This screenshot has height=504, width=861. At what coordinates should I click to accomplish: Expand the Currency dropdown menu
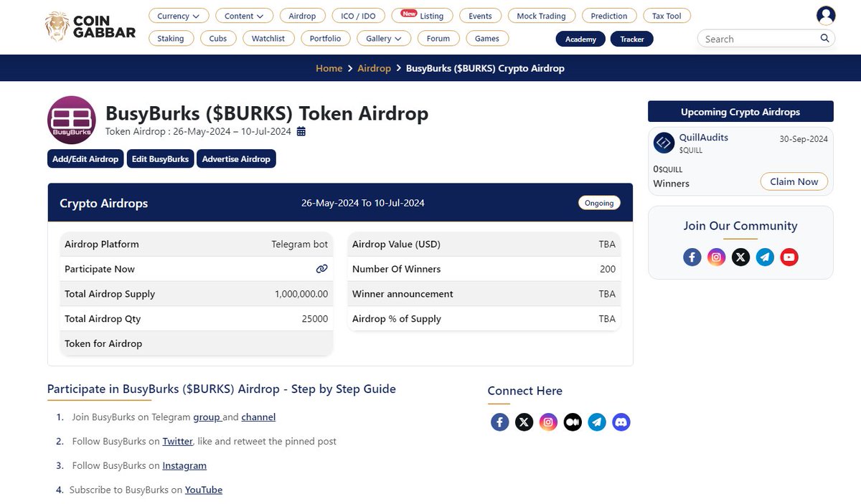coord(179,16)
